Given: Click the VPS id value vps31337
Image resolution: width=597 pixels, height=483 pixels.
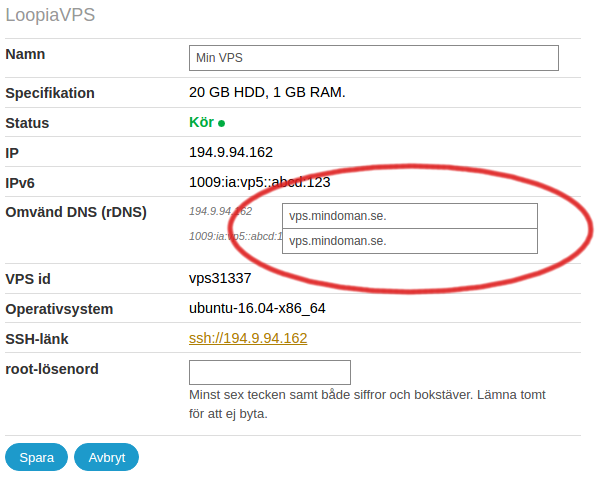Looking at the screenshot, I should [x=220, y=278].
